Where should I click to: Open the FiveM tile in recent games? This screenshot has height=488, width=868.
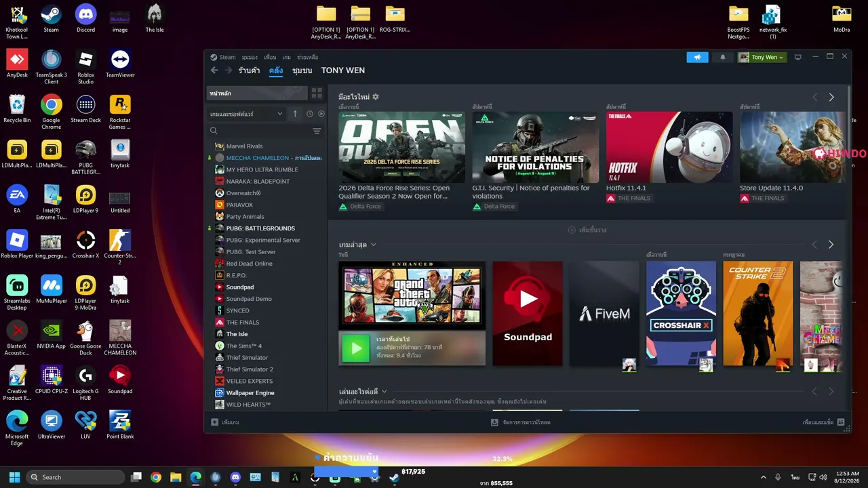[x=604, y=313]
